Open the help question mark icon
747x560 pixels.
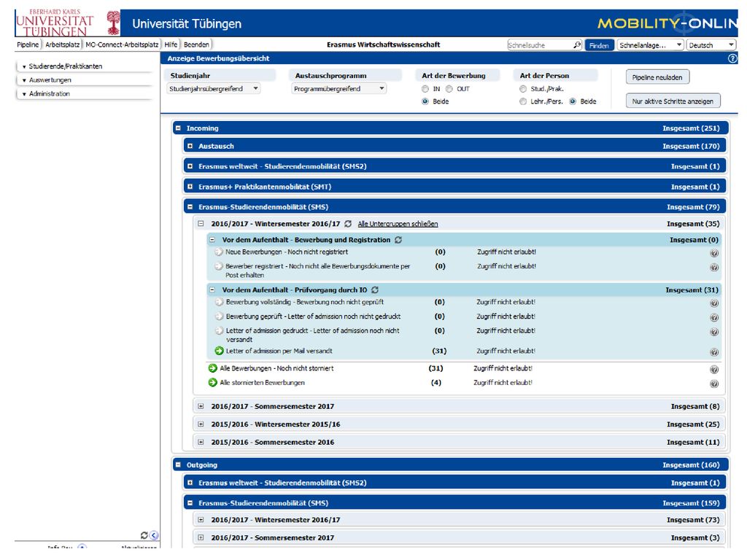coord(732,58)
